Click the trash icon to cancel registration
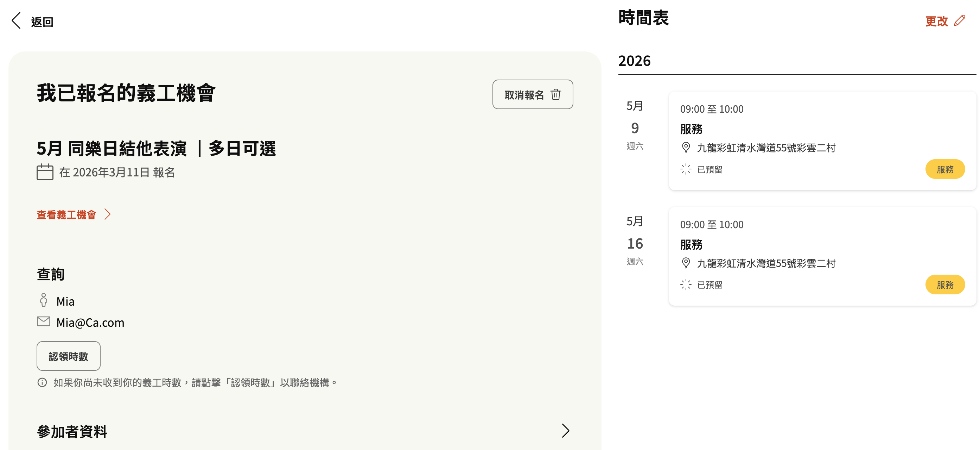980x450 pixels. point(555,94)
